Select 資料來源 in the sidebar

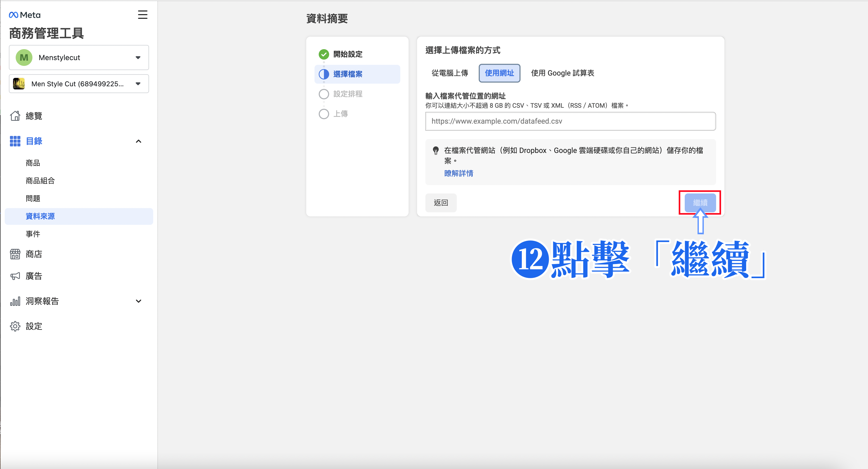(x=79, y=216)
